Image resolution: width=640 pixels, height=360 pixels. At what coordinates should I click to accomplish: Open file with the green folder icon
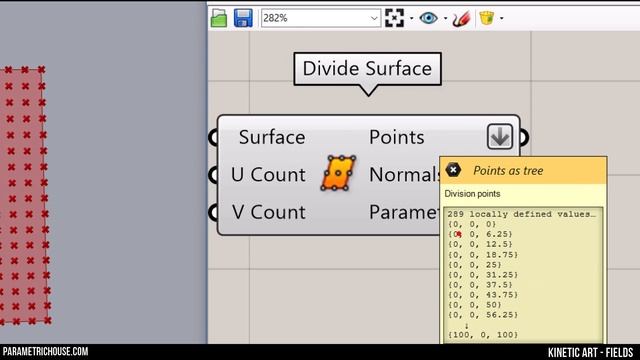(x=219, y=18)
